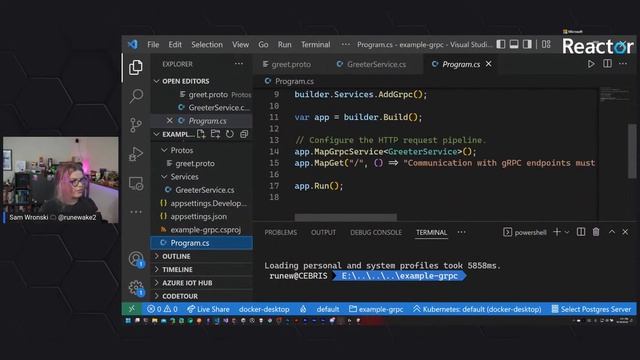640x360 pixels.
Task: Open the Run menu
Action: 284,44
